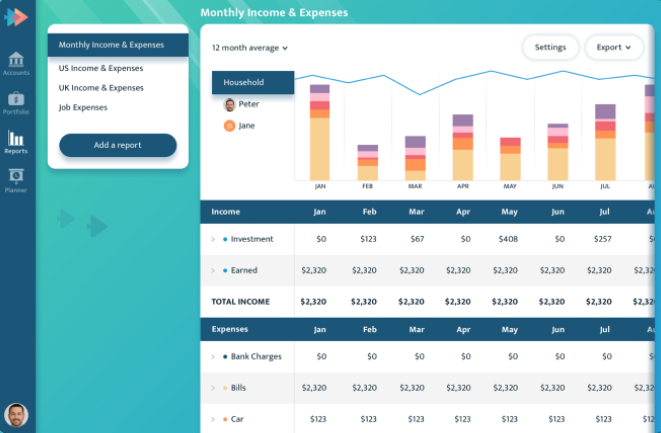The image size is (661, 433).
Task: Click the app logo arrow icon
Action: (x=16, y=17)
